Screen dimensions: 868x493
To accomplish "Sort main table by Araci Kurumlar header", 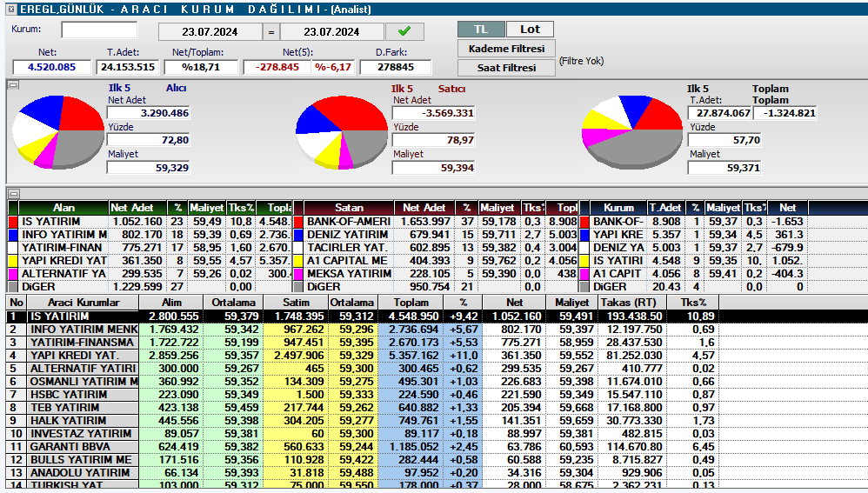I will tap(83, 302).
